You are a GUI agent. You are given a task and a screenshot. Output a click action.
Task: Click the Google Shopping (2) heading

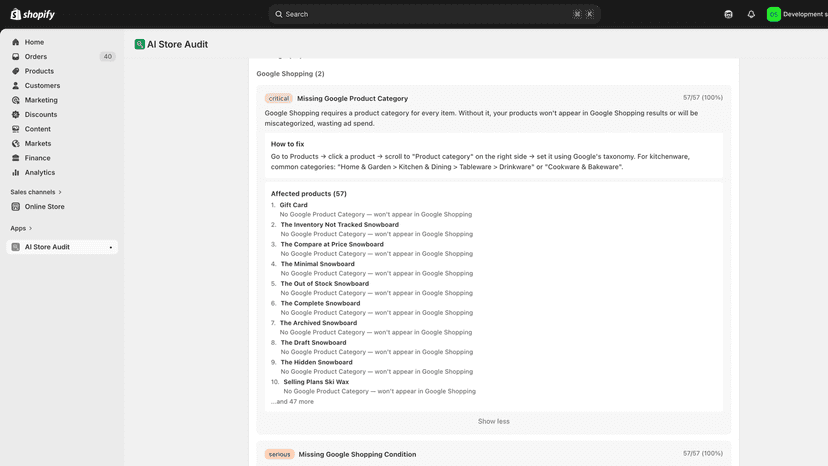click(x=290, y=73)
